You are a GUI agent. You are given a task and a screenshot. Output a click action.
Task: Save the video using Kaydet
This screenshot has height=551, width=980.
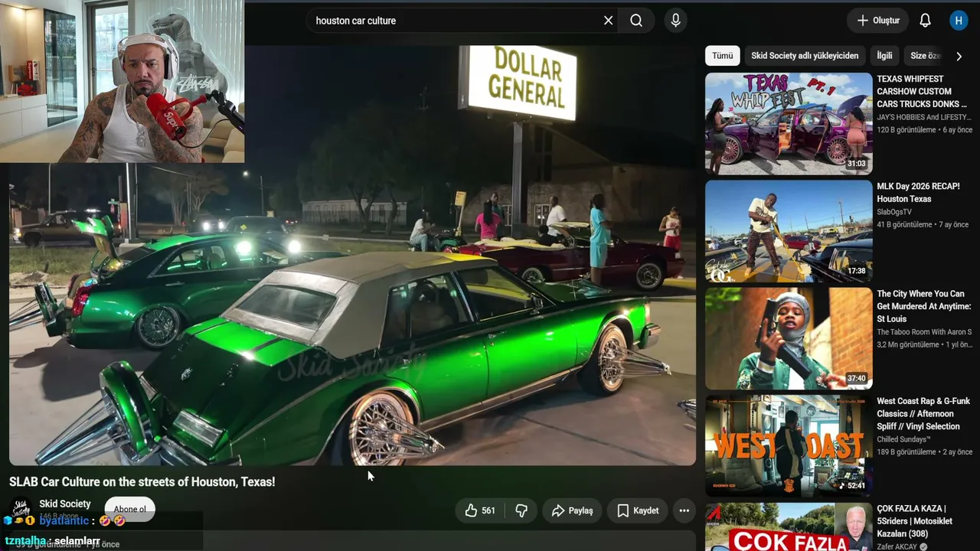click(x=638, y=510)
